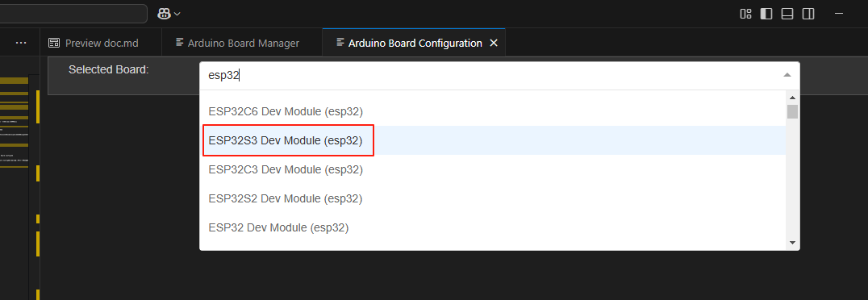Collapse the board selector dropdown arrow
Image resolution: width=868 pixels, height=300 pixels.
tap(787, 75)
